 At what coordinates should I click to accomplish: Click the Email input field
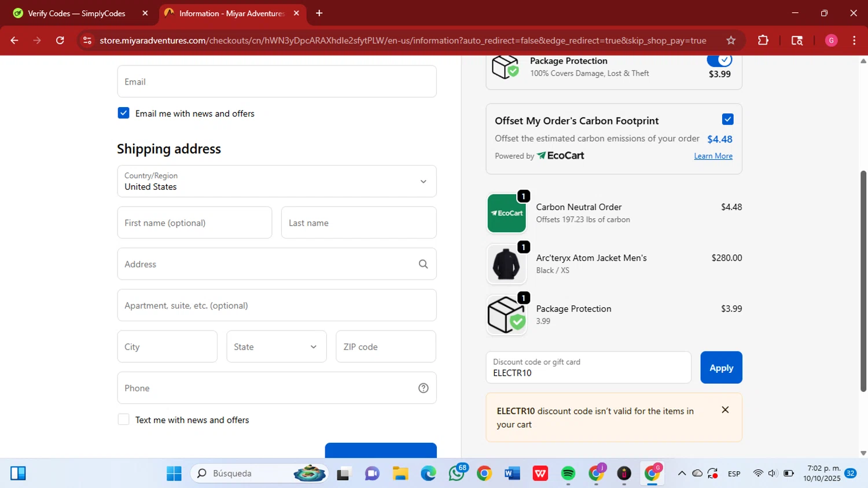pyautogui.click(x=277, y=82)
